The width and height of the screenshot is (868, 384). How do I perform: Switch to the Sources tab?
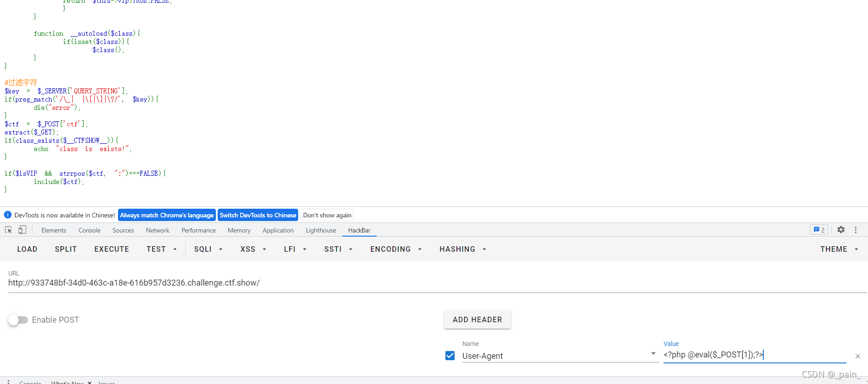pos(123,230)
